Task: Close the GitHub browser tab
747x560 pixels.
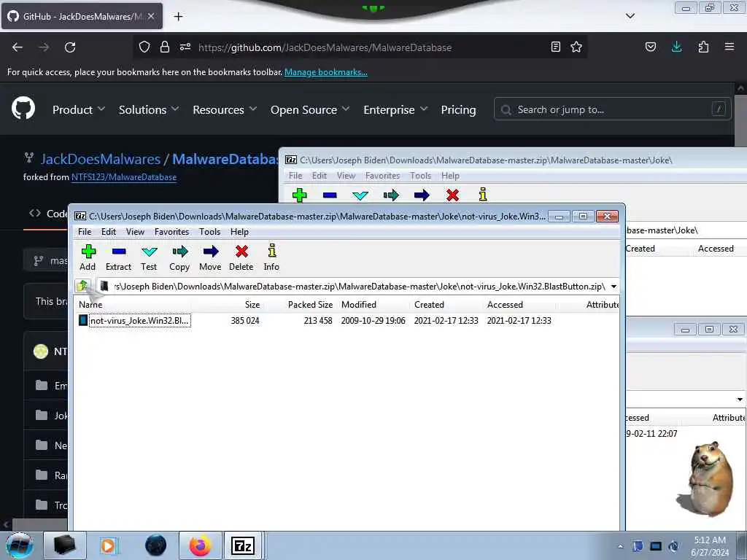Action: (x=151, y=16)
